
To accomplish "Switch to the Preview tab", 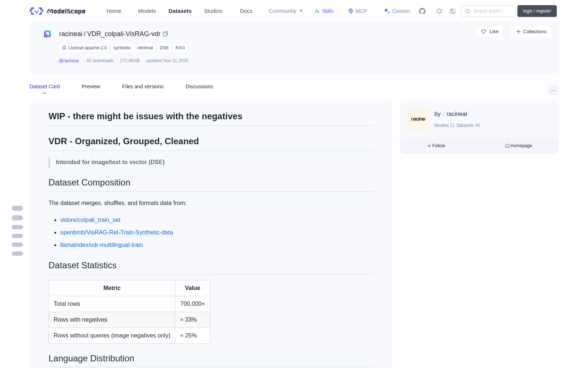I will tap(91, 86).
